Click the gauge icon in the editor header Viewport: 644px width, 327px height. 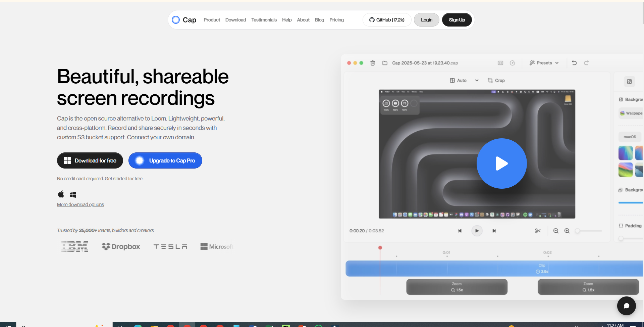tap(513, 63)
